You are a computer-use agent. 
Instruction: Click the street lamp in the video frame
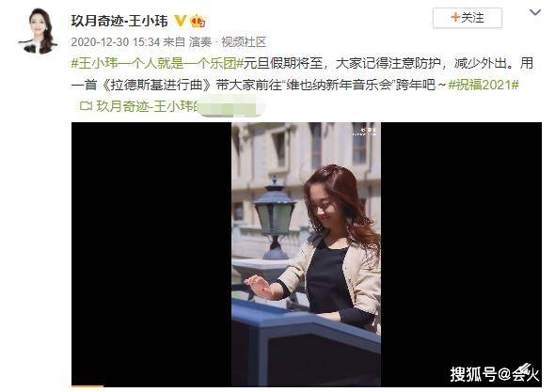[275, 218]
